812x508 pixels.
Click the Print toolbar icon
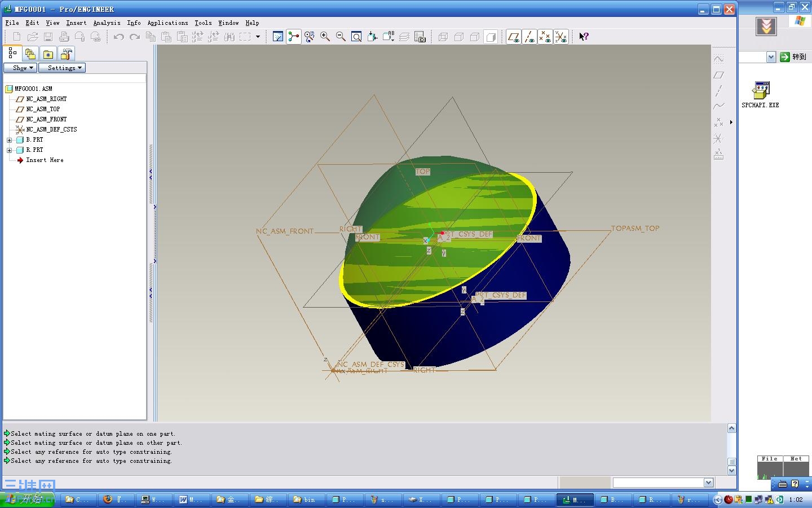click(64, 37)
